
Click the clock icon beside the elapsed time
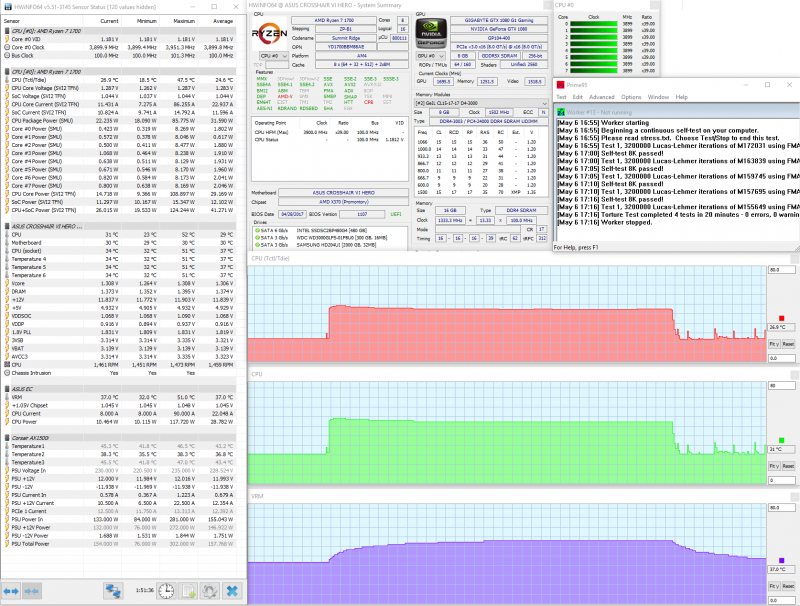click(166, 591)
